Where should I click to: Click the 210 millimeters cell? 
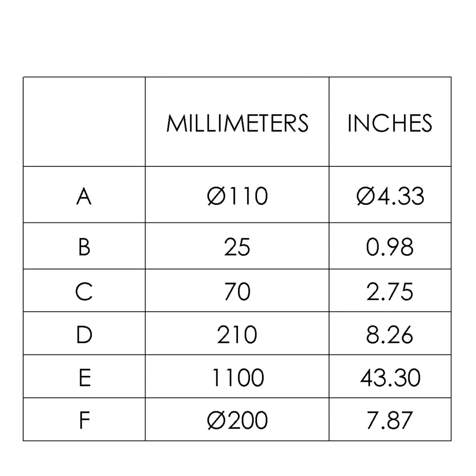point(237,334)
